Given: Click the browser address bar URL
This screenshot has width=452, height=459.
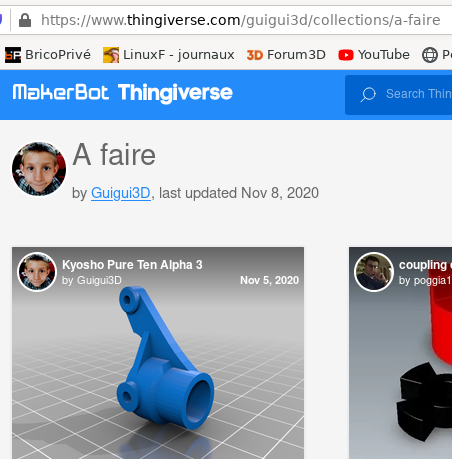Looking at the screenshot, I should pos(241,20).
